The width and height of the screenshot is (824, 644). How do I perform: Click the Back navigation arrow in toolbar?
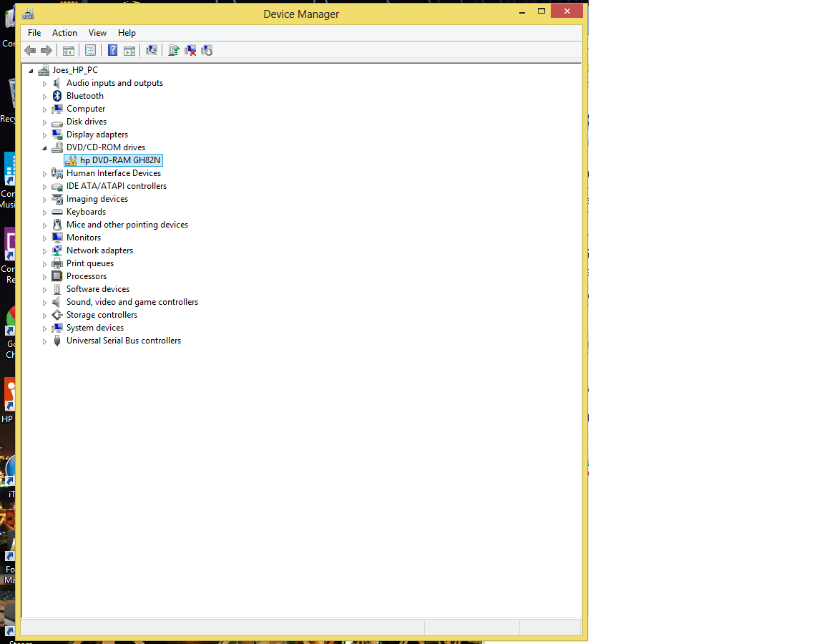(29, 50)
